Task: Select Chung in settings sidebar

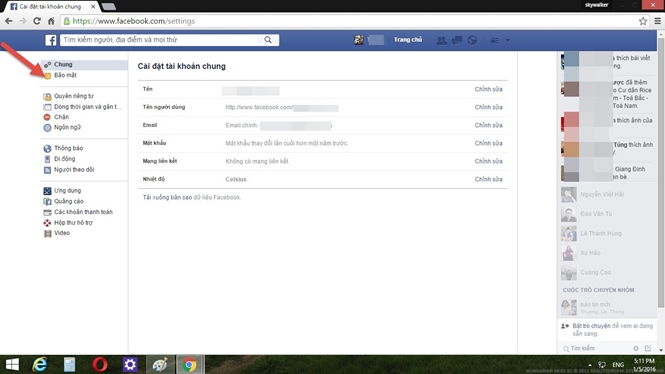Action: pyautogui.click(x=84, y=64)
